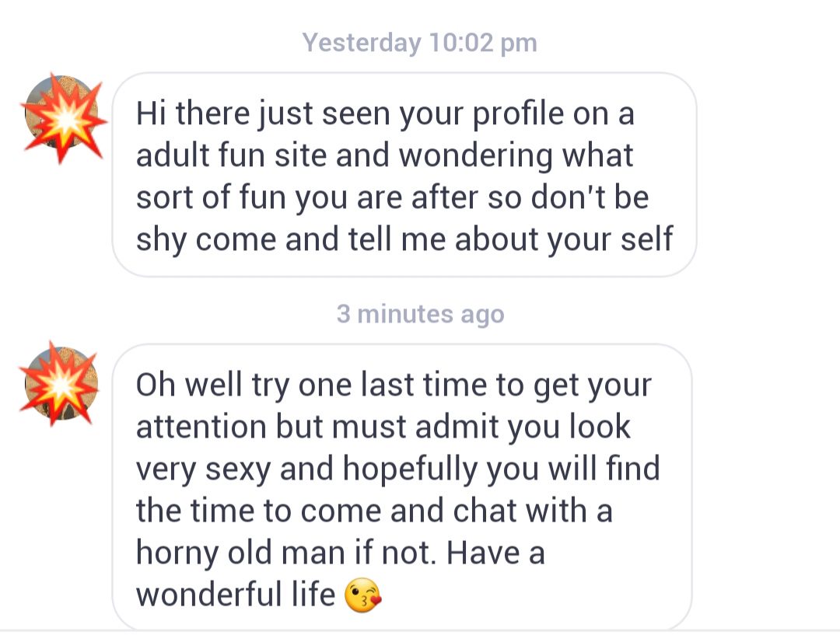The image size is (840, 635).
Task: Click the kissing face emoji
Action: pos(362,597)
